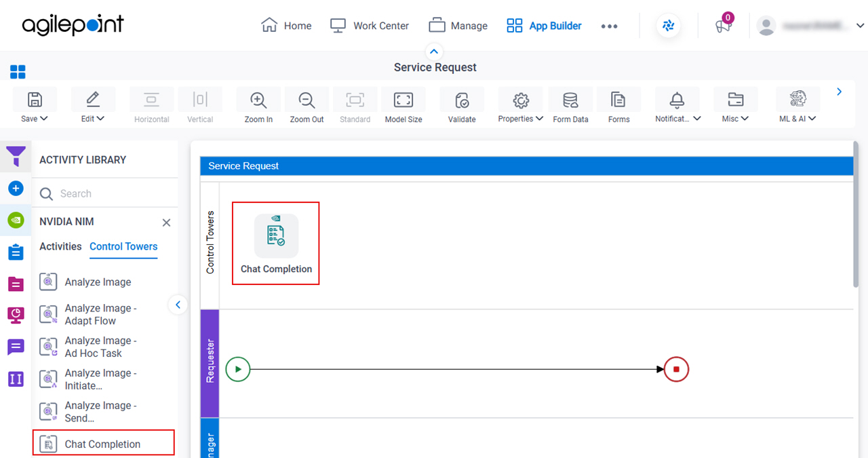868x458 pixels.
Task: Click the blue clipboard sidebar icon
Action: click(16, 252)
